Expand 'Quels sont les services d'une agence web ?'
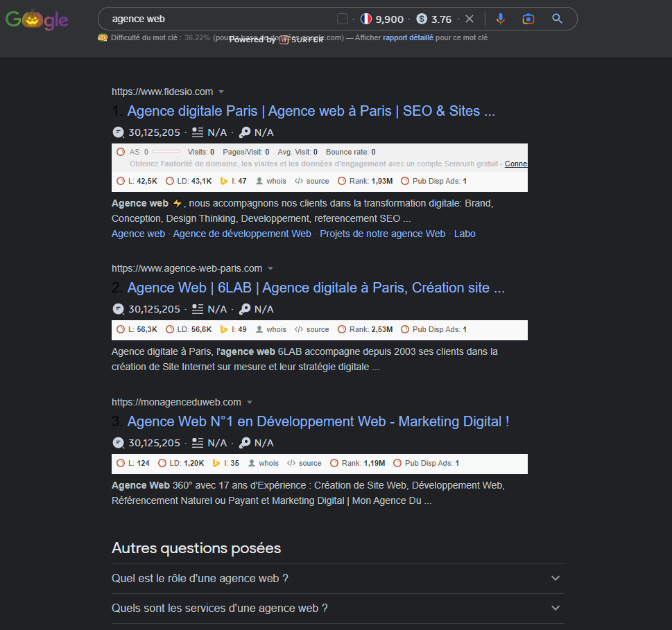672x630 pixels. pyautogui.click(x=338, y=608)
